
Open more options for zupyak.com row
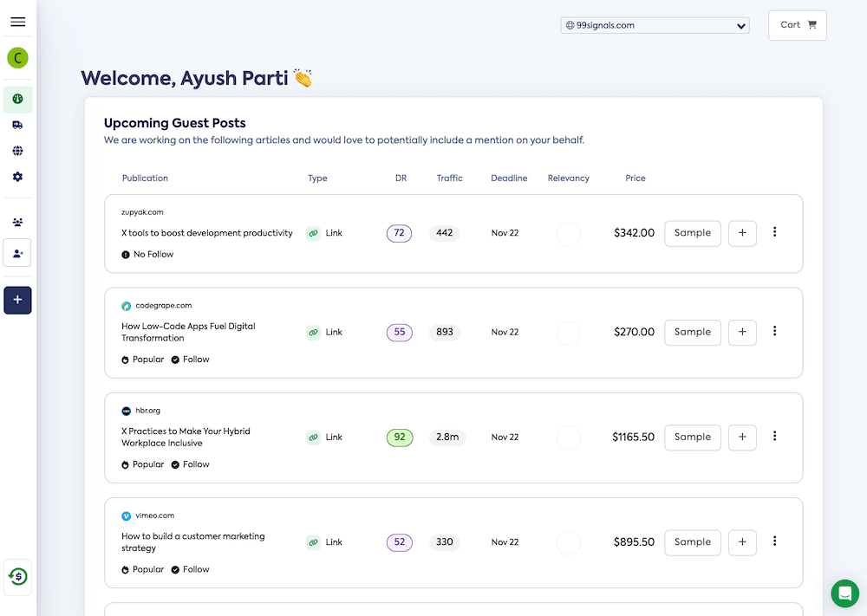[x=774, y=232]
